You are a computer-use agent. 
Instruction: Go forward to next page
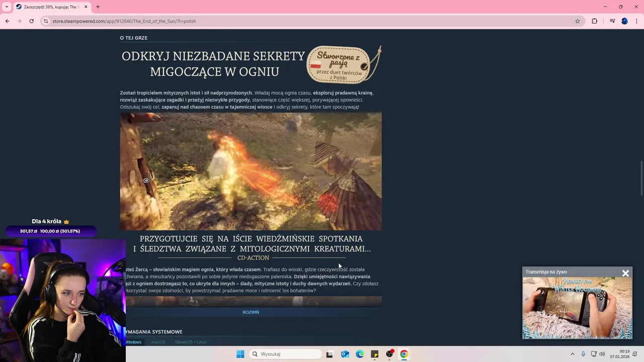19,21
